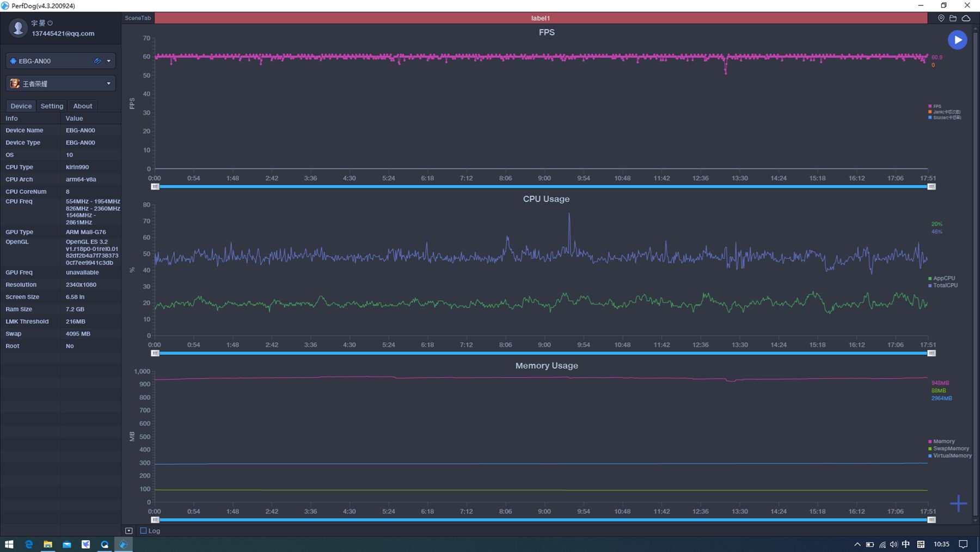980x552 pixels.
Task: Click the user avatar profile picture
Action: point(18,28)
